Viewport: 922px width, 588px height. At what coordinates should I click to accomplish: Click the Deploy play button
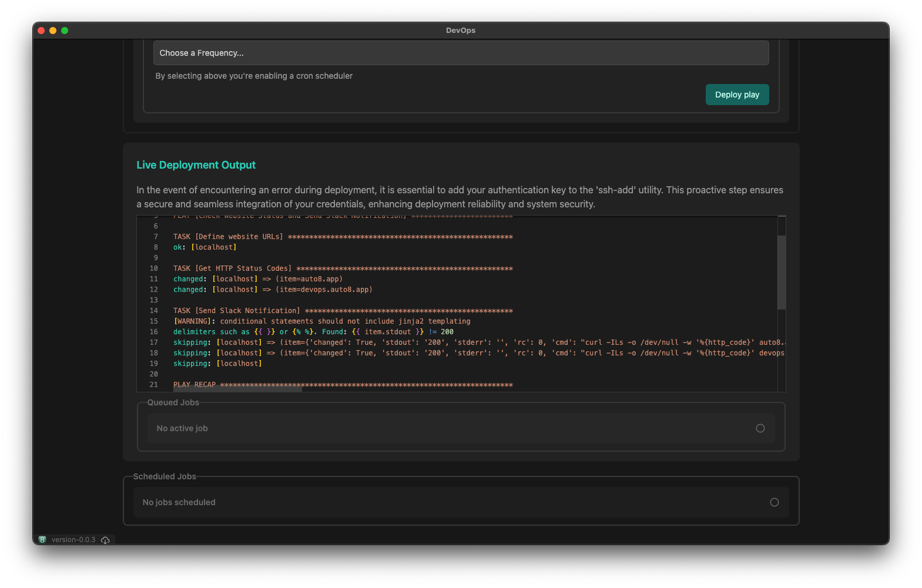coord(737,95)
